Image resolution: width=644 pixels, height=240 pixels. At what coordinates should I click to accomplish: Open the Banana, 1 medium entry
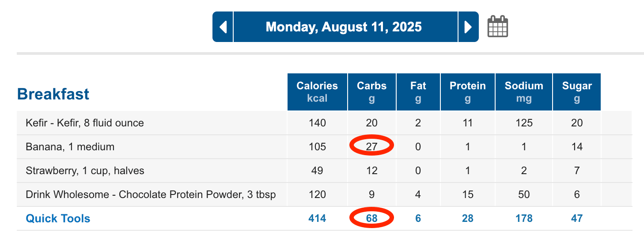(70, 147)
